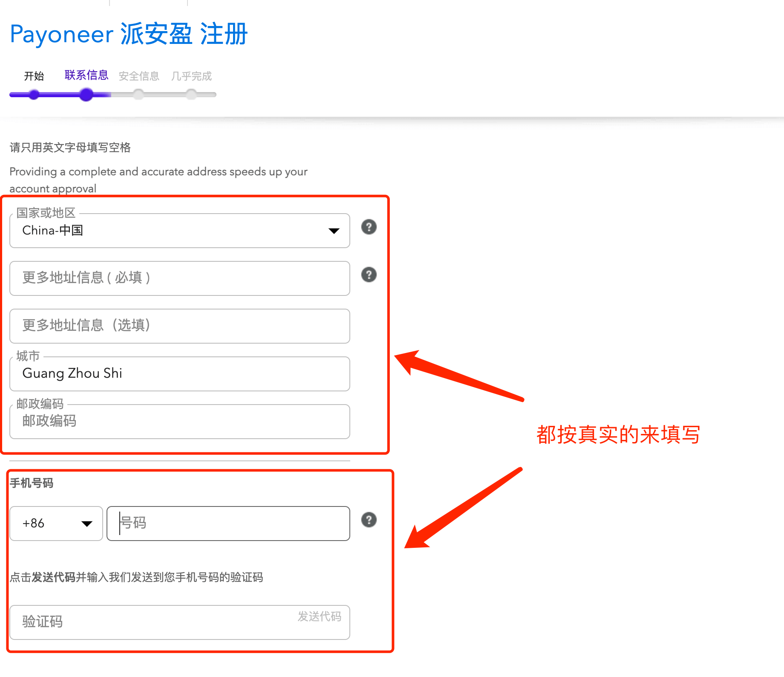Click 发送代码 to send verification code
The image size is (784, 677).
click(319, 616)
